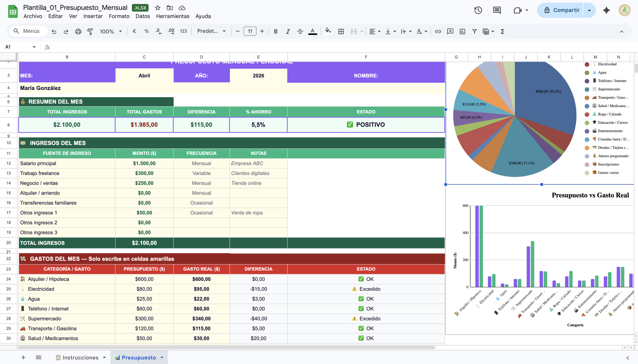638x364 pixels.
Task: Open the comments panel icon
Action: [x=497, y=10]
